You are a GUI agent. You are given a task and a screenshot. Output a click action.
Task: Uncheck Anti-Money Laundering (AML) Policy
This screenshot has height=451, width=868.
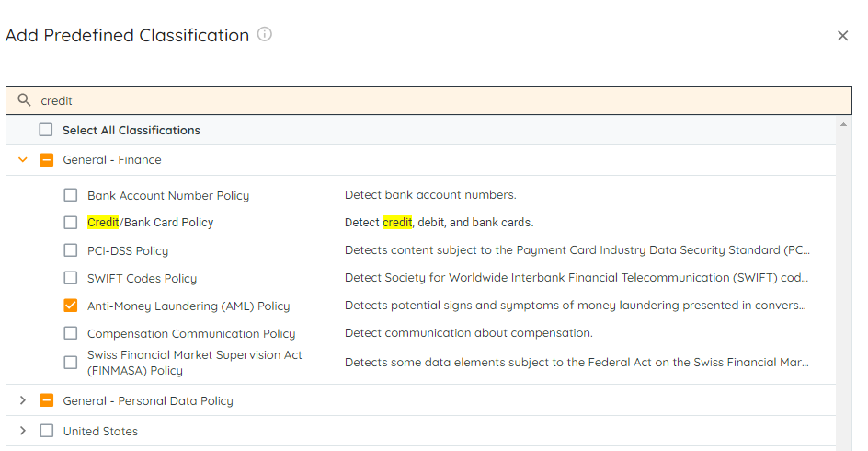pyautogui.click(x=71, y=306)
